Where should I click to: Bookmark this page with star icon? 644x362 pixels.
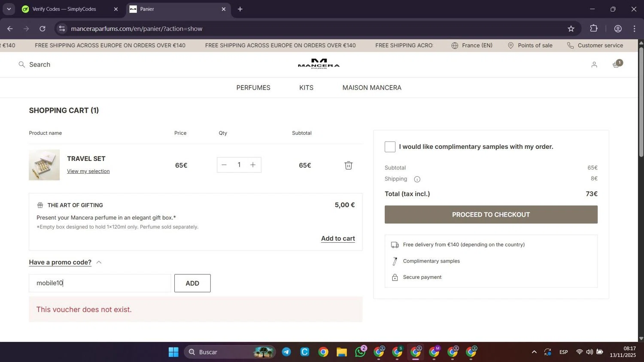tap(571, 29)
